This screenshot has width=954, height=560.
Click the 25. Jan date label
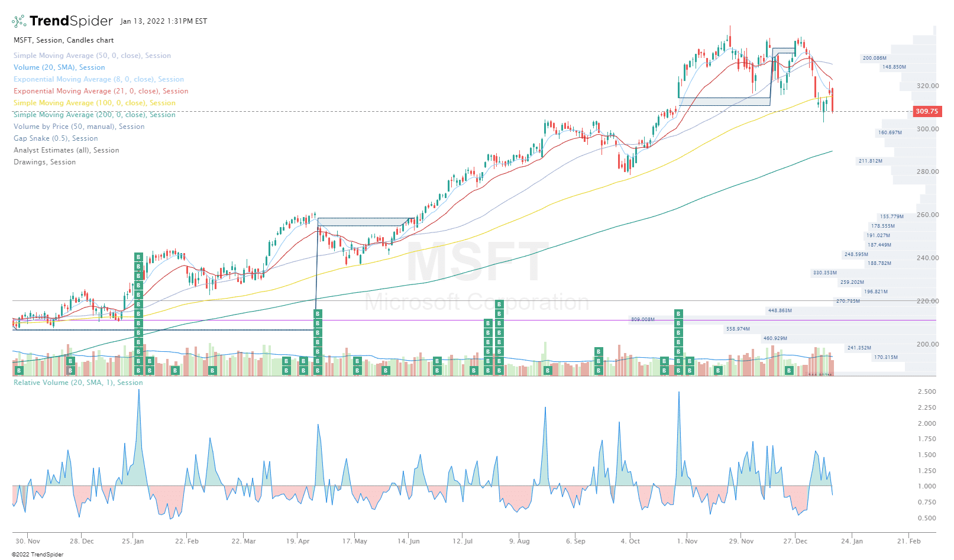coord(133,541)
